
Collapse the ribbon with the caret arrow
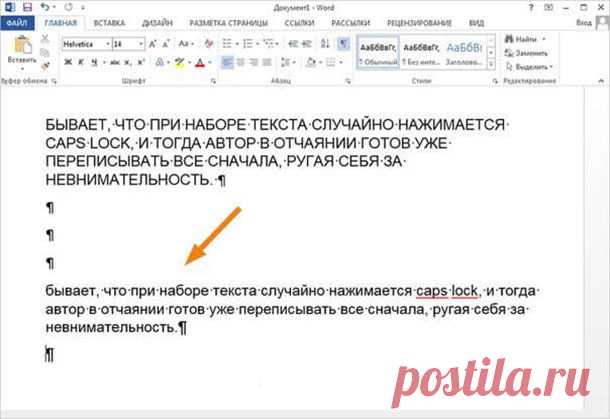[601, 81]
